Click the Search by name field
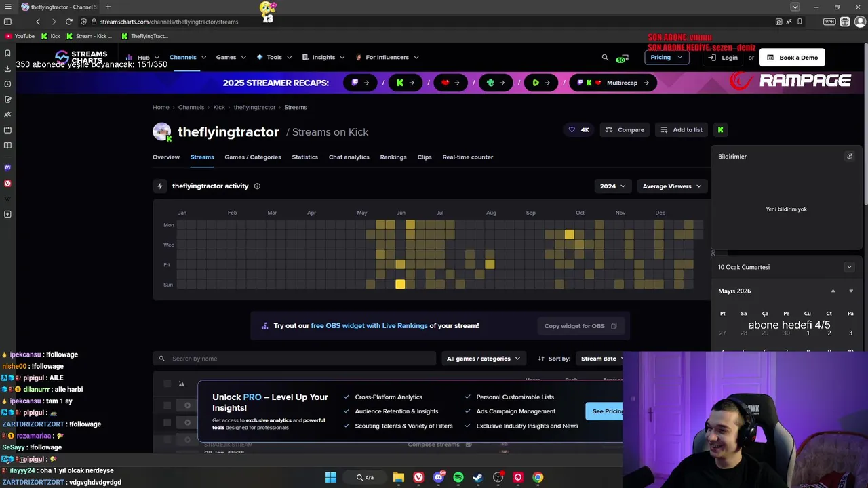The image size is (868, 488). 294,358
